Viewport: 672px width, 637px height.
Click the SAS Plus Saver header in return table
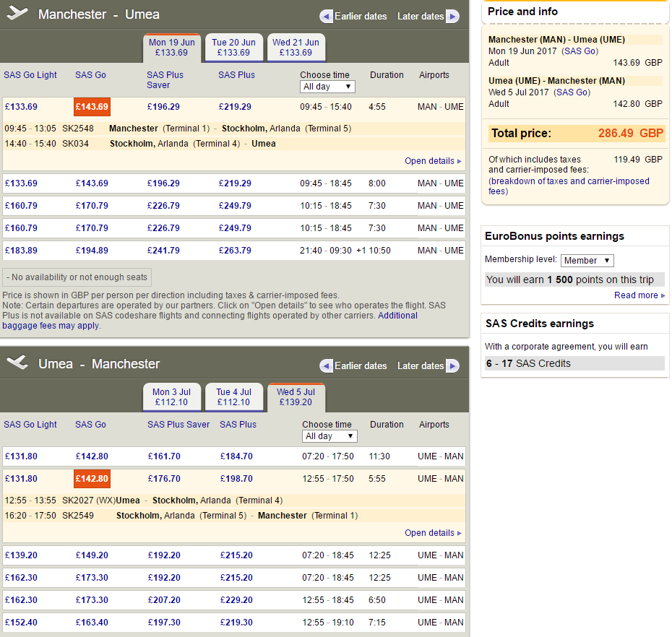coord(178,425)
